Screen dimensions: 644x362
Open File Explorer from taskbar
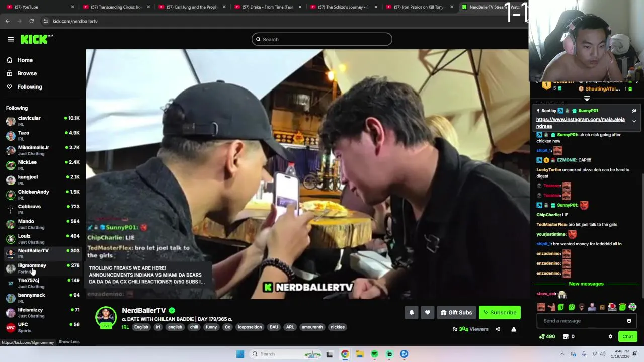tap(360, 354)
